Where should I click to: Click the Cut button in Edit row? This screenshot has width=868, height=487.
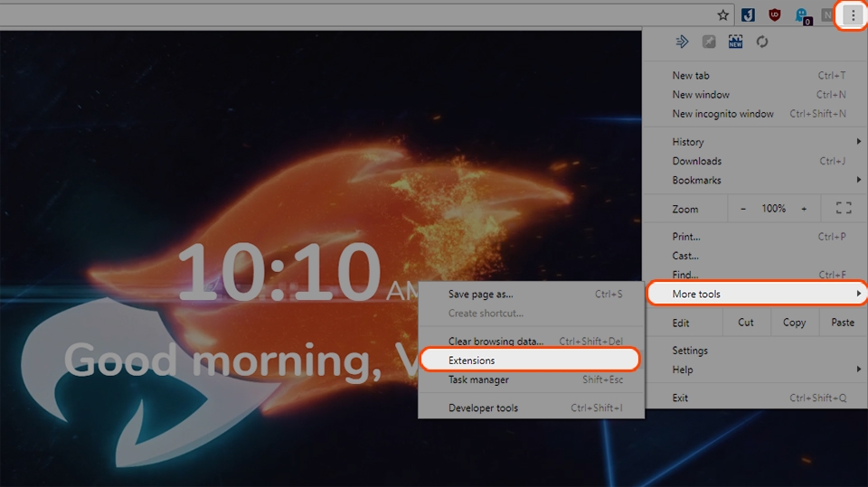(x=746, y=322)
